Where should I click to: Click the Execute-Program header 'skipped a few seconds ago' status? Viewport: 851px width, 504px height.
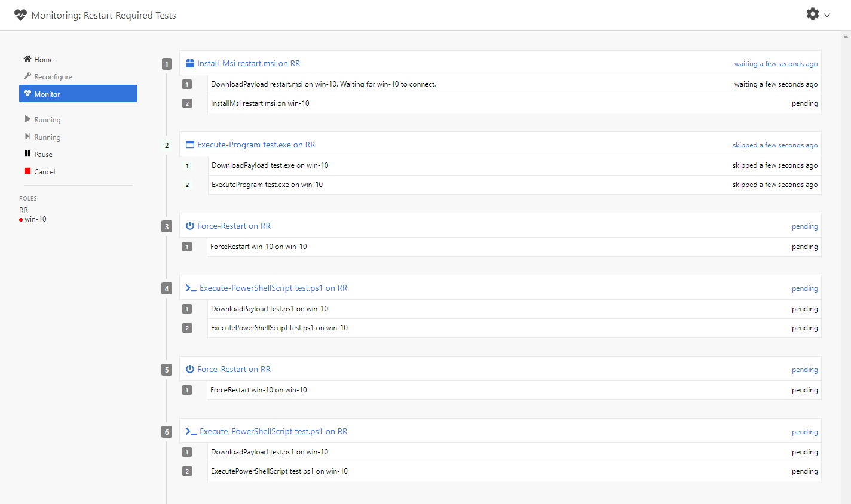[775, 145]
